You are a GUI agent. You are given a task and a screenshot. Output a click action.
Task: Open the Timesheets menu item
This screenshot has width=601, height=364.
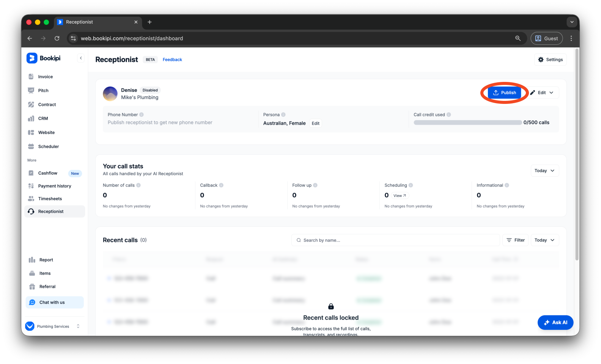click(x=55, y=199)
